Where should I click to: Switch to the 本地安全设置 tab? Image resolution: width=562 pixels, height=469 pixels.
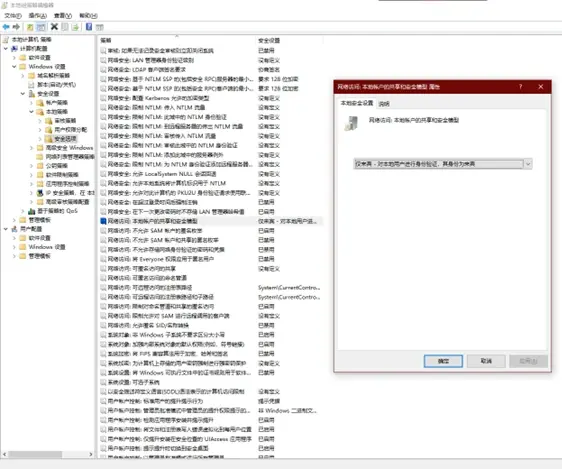tap(357, 103)
